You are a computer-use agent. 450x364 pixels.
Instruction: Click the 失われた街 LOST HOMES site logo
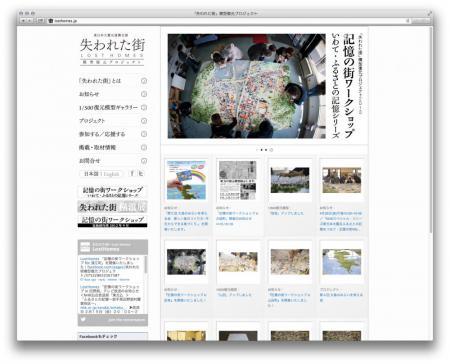(x=112, y=49)
